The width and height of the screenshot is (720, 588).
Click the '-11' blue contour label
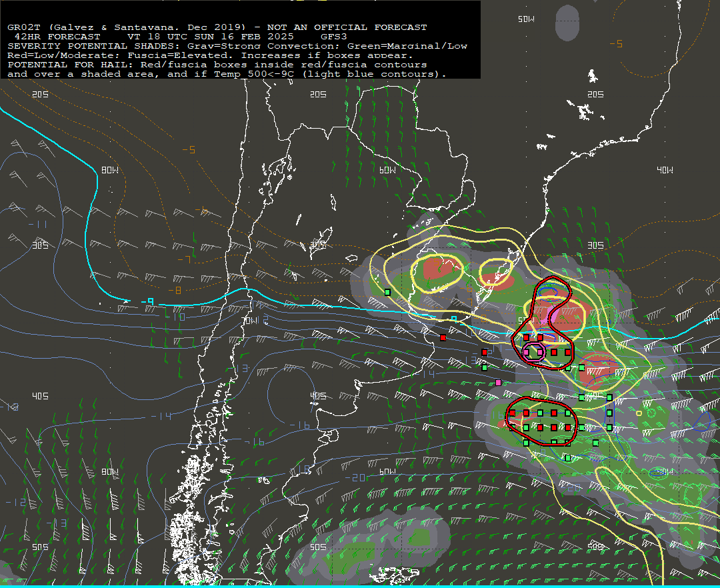click(37, 225)
